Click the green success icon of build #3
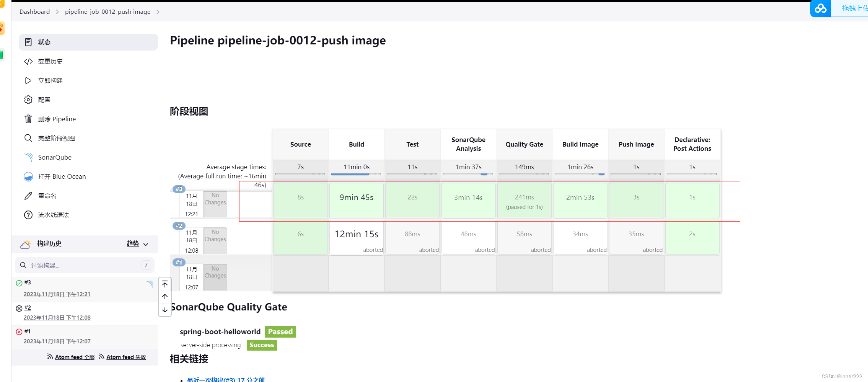This screenshot has width=868, height=382. pyautogui.click(x=19, y=283)
